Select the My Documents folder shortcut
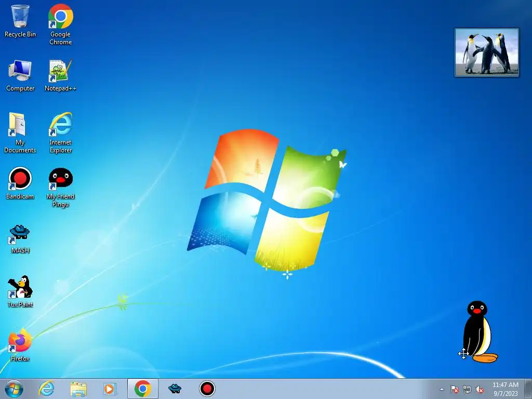 click(x=20, y=132)
